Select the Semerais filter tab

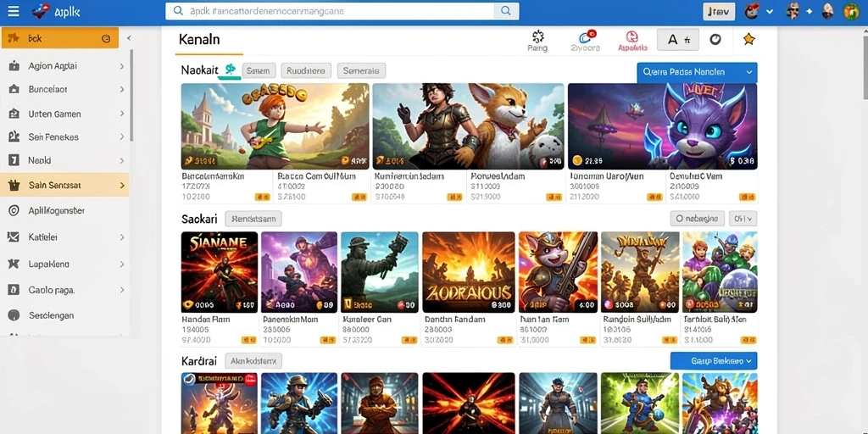click(x=361, y=71)
